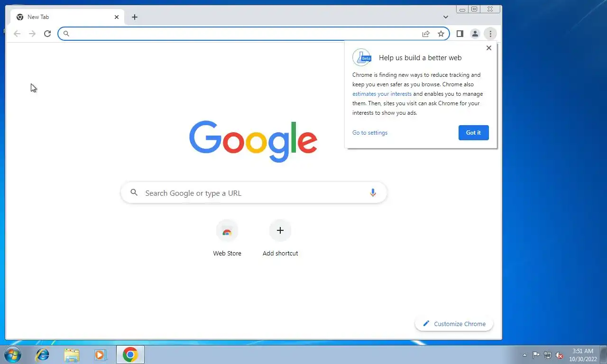Dismiss the Help us build popup
The width and height of the screenshot is (607, 364).
pyautogui.click(x=489, y=48)
